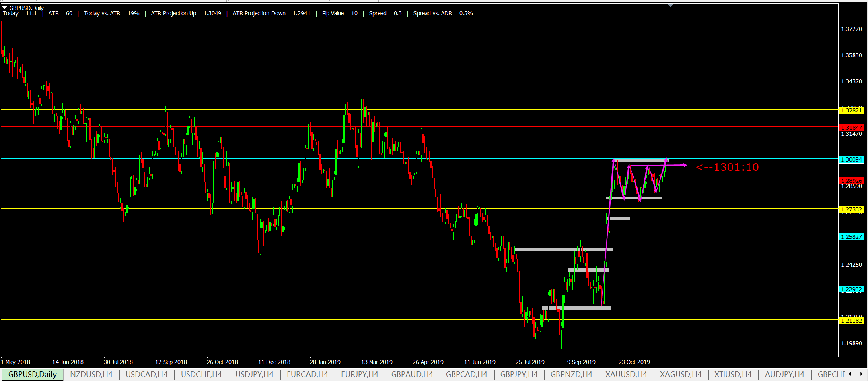Click the yellow 1.32821 price label
The height and width of the screenshot is (381, 868).
pos(852,110)
